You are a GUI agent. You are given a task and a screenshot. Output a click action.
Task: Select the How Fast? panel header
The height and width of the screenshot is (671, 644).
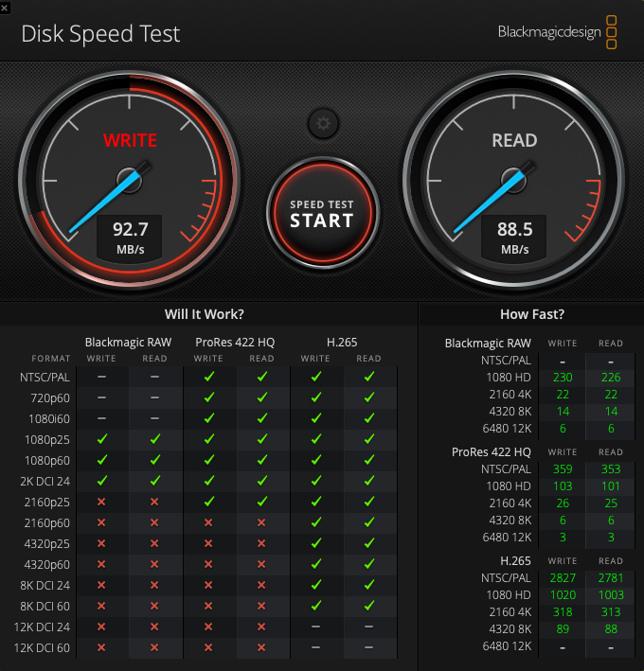click(531, 314)
